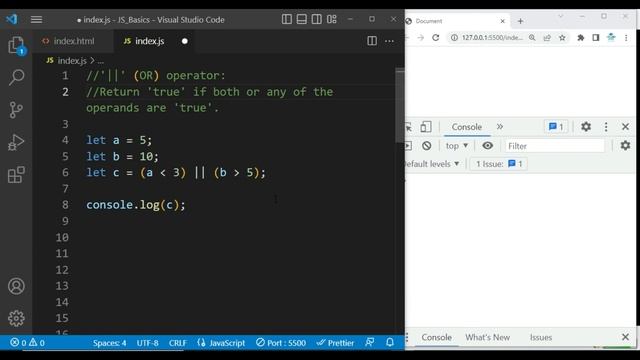The image size is (640, 360).
Task: Open the Default levels dropdown
Action: pos(432,164)
